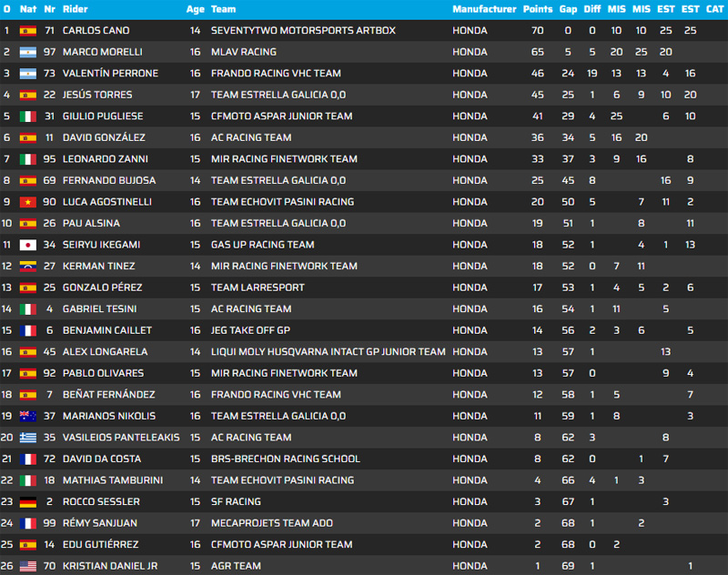728x575 pixels.
Task: Click the flag icon beside Luca Agostinelli
Action: pyautogui.click(x=27, y=202)
